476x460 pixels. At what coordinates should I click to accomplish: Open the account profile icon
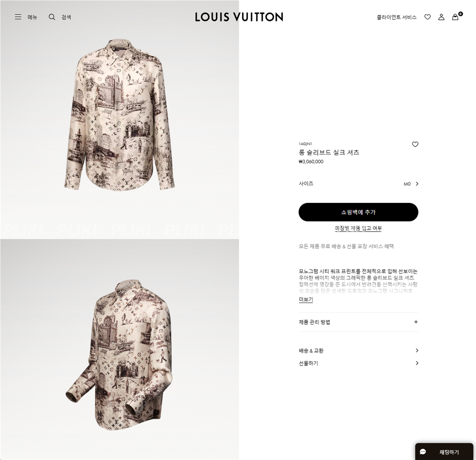(x=441, y=17)
